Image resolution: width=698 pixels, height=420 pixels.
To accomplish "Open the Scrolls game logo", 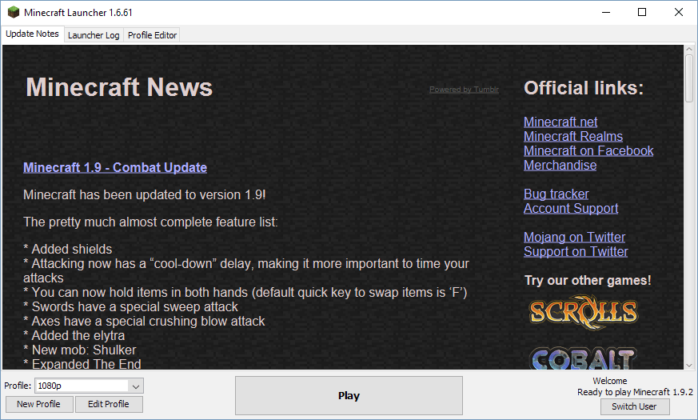I will (x=584, y=312).
